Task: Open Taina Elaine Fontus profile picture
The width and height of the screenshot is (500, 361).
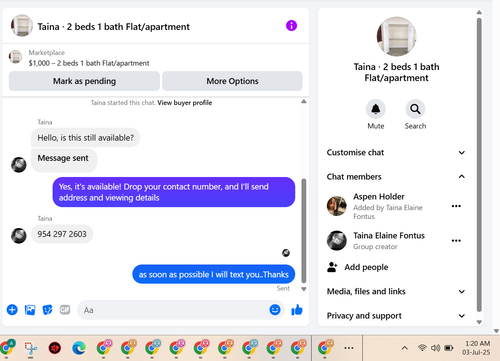Action: [x=337, y=240]
